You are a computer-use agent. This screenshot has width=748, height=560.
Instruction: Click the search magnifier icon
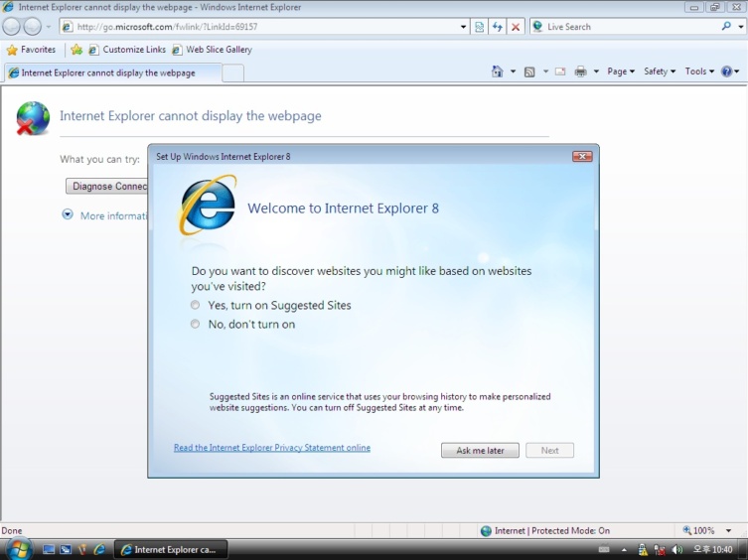(726, 26)
